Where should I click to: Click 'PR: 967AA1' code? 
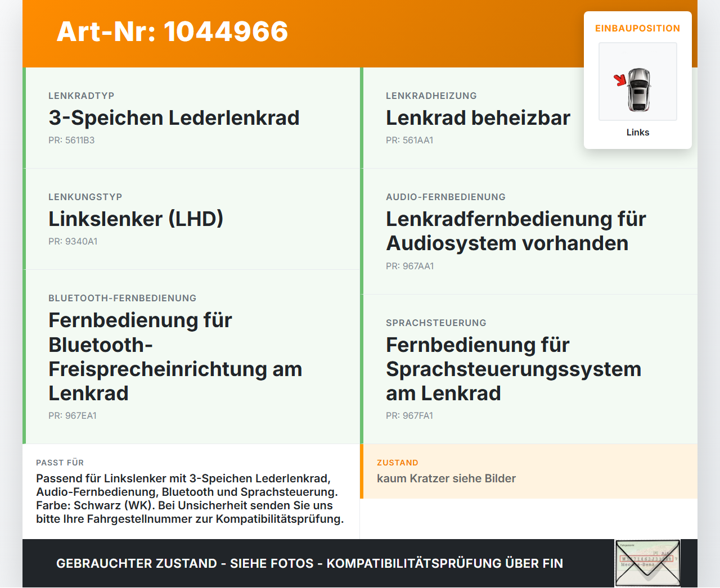410,266
